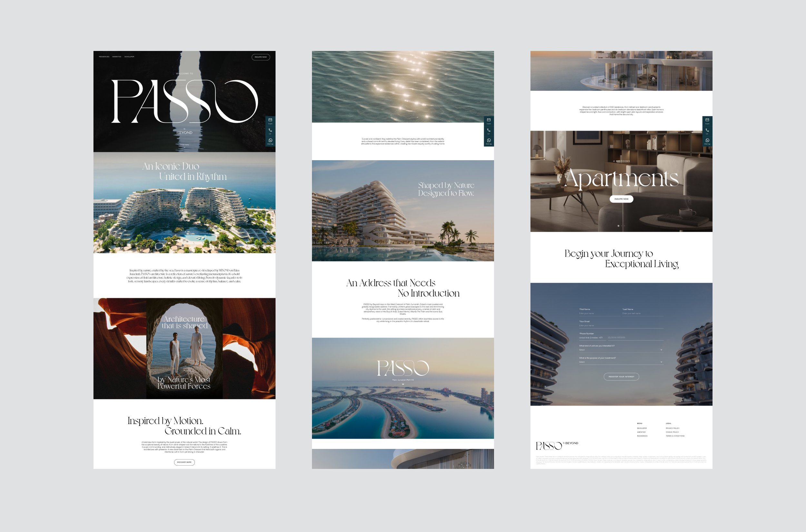Open the Residences nav item in the header
806x532 pixels.
click(x=104, y=57)
